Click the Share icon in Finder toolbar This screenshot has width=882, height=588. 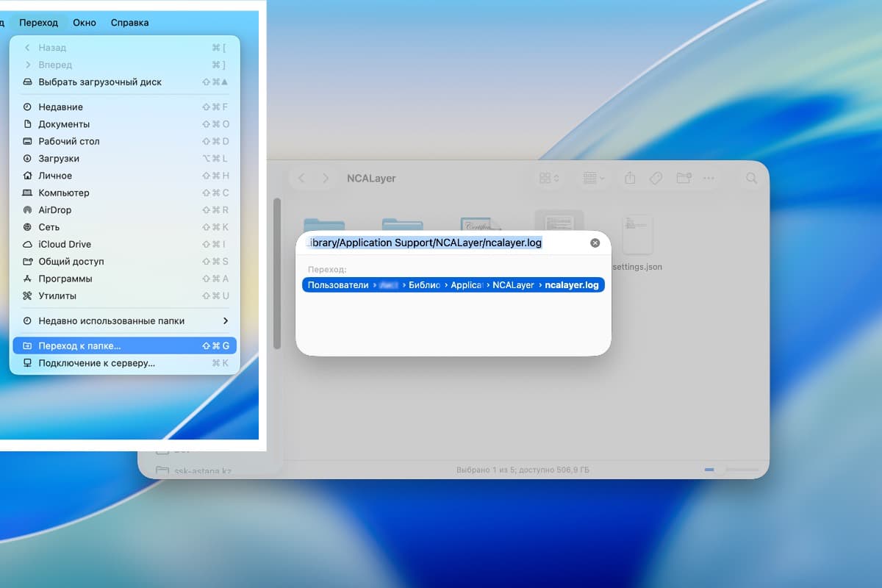630,178
